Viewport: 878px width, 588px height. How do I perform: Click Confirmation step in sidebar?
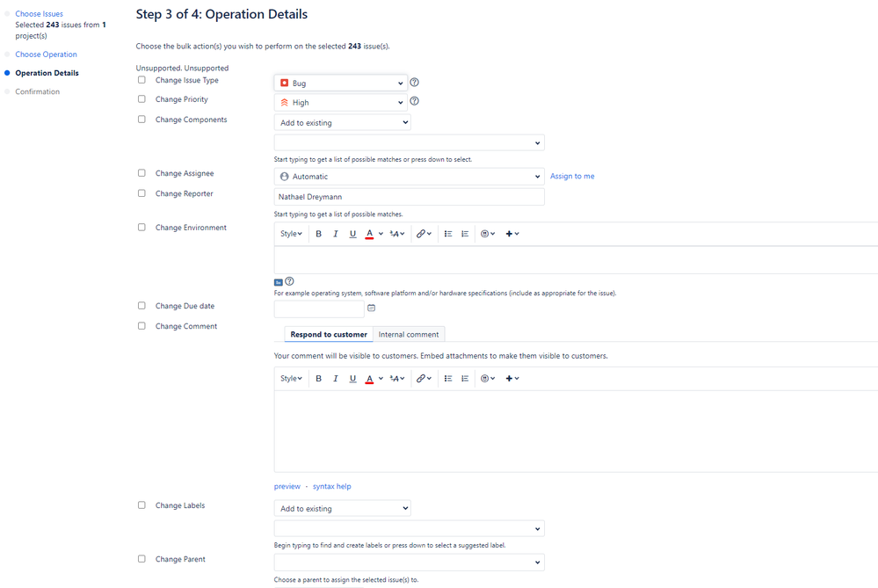(38, 91)
